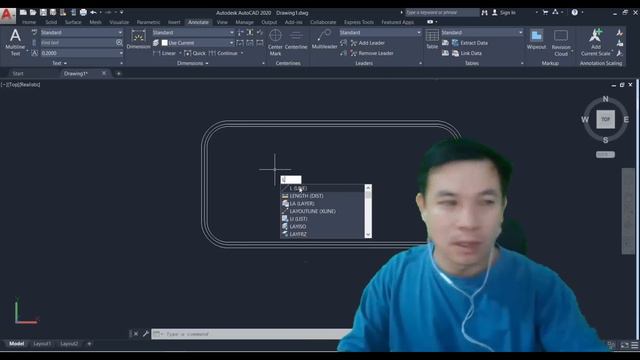Click the shopping cart icon in title bar
Image resolution: width=640 pixels, height=360 pixels.
click(545, 13)
